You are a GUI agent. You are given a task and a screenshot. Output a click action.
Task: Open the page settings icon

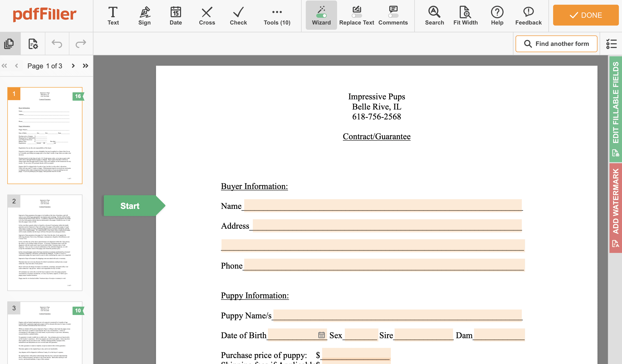(33, 44)
